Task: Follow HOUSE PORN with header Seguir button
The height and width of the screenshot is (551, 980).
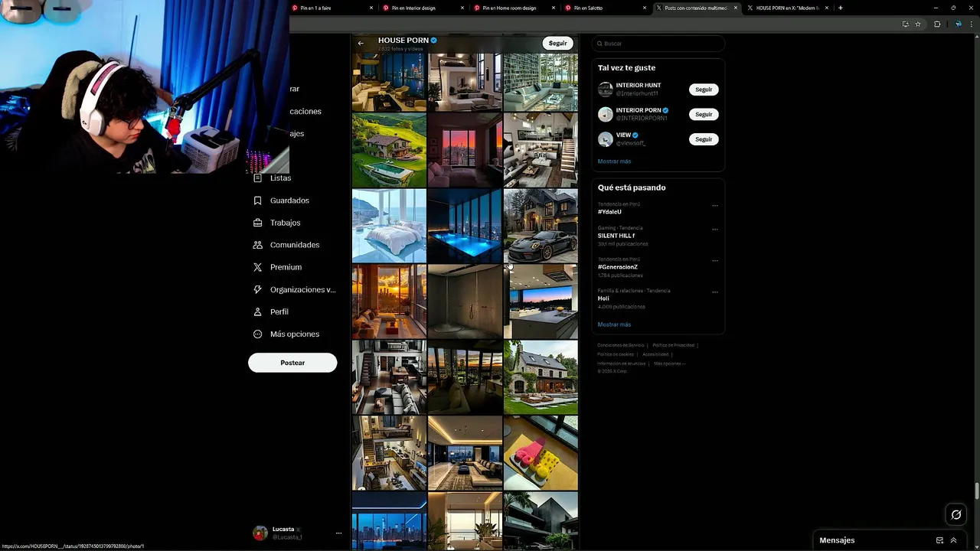Action: pos(558,44)
